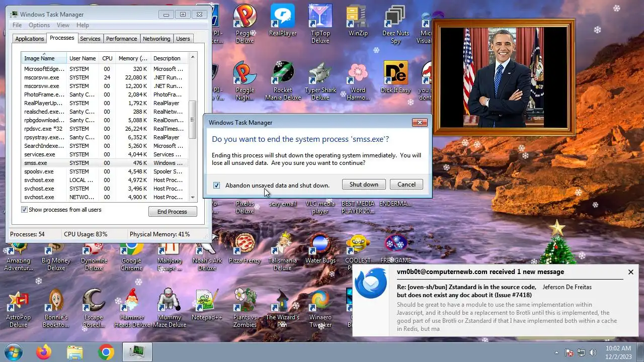Click Firefox in the taskbar
Screen dimensions: 644x362
click(x=44, y=352)
